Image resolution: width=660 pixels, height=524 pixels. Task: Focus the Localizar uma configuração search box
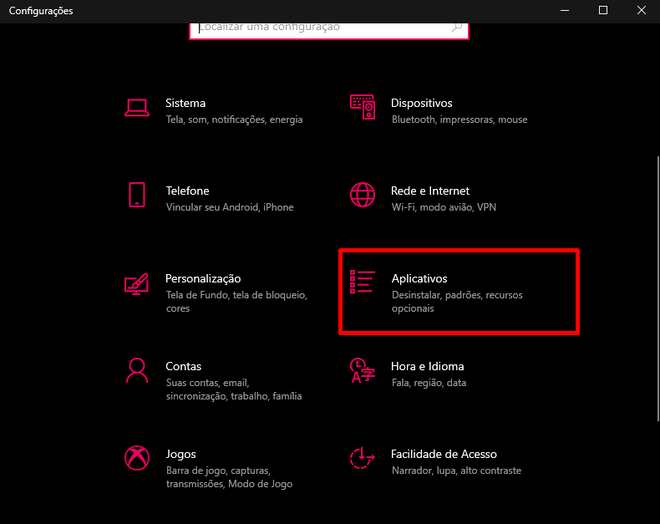(329, 30)
